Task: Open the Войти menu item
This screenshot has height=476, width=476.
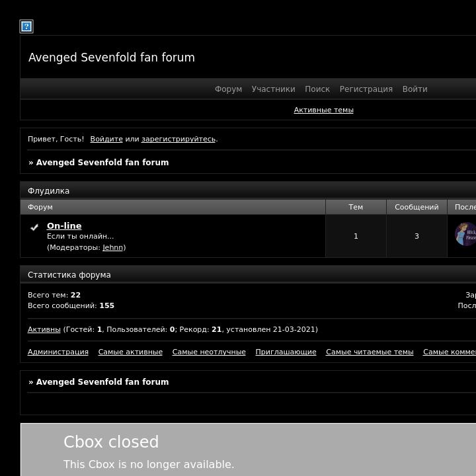Action: (x=415, y=89)
